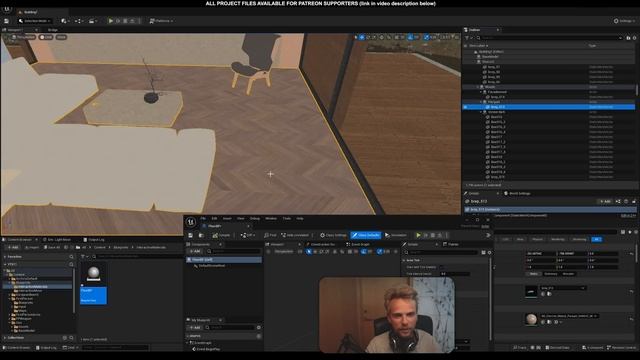Select the blue blueprint asset tile

pos(93,284)
